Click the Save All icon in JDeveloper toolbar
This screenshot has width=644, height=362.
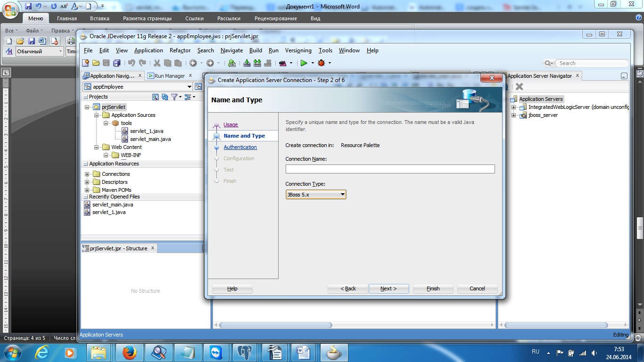tap(116, 63)
